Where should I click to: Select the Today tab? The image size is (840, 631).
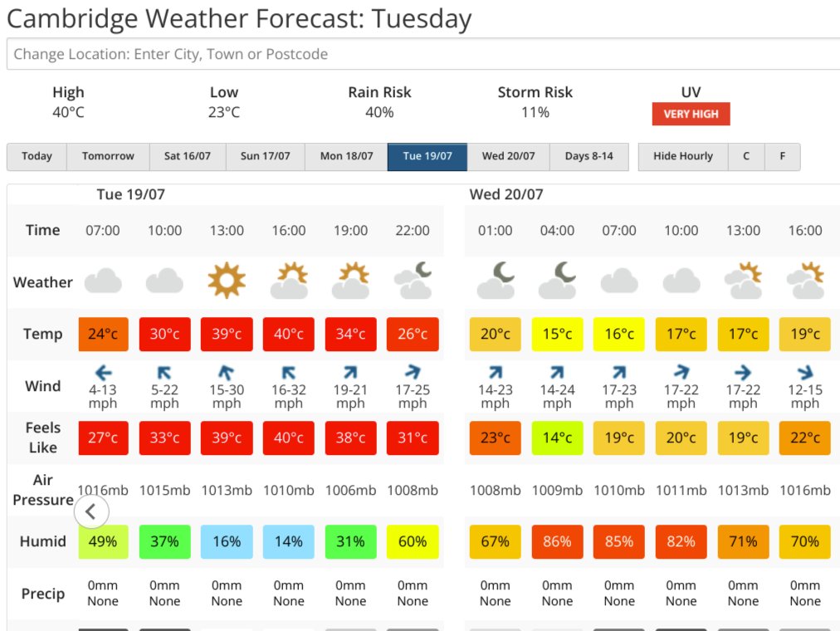tap(37, 156)
